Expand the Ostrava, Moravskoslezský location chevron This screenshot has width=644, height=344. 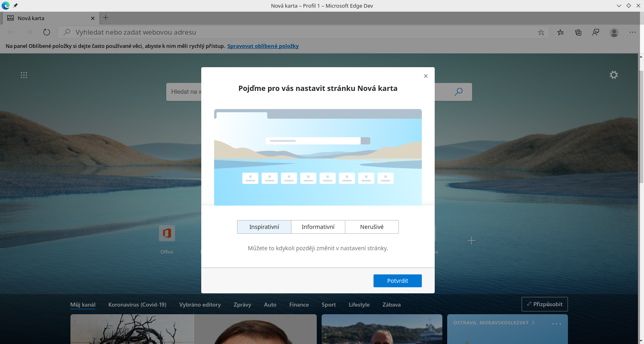click(x=533, y=323)
